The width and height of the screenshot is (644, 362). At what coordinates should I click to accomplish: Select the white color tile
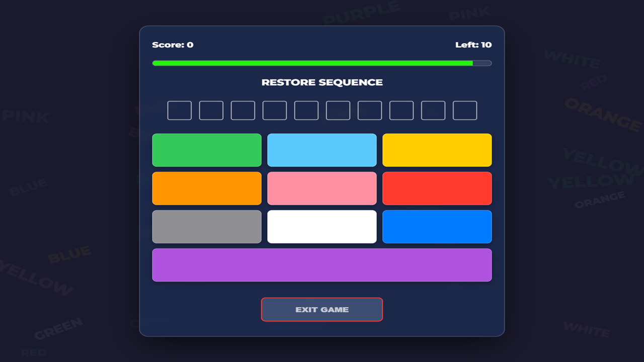(322, 227)
